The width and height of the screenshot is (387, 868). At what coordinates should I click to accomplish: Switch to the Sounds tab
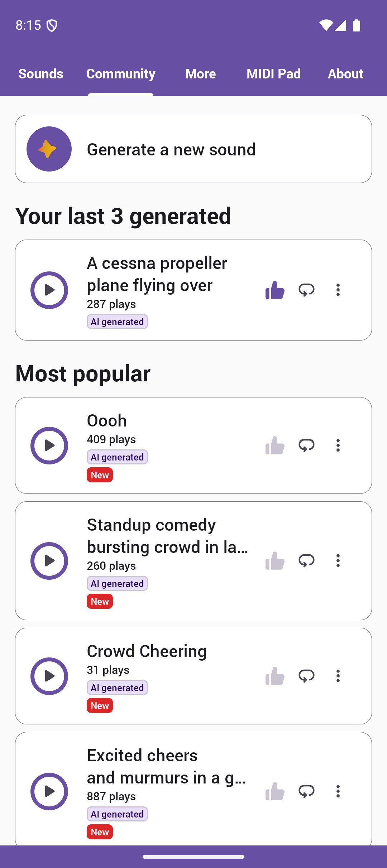[x=41, y=74]
